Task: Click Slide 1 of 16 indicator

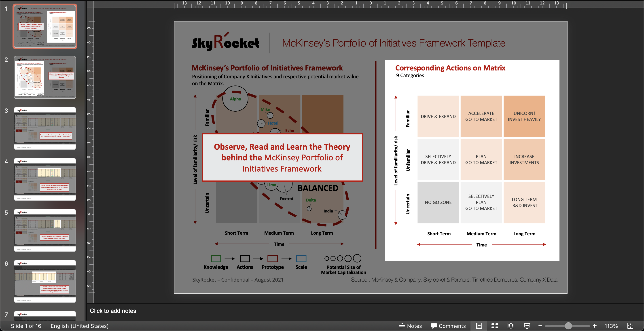Action: tap(26, 326)
